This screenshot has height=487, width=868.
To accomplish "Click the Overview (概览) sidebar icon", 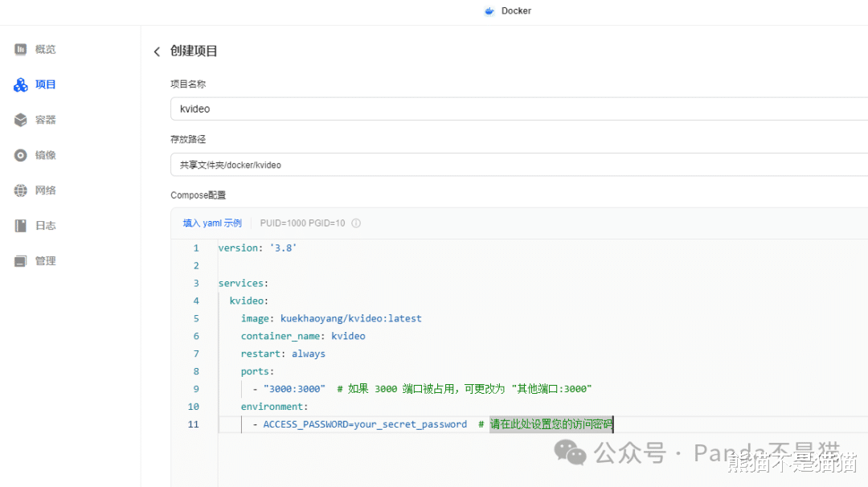I will pyautogui.click(x=20, y=49).
